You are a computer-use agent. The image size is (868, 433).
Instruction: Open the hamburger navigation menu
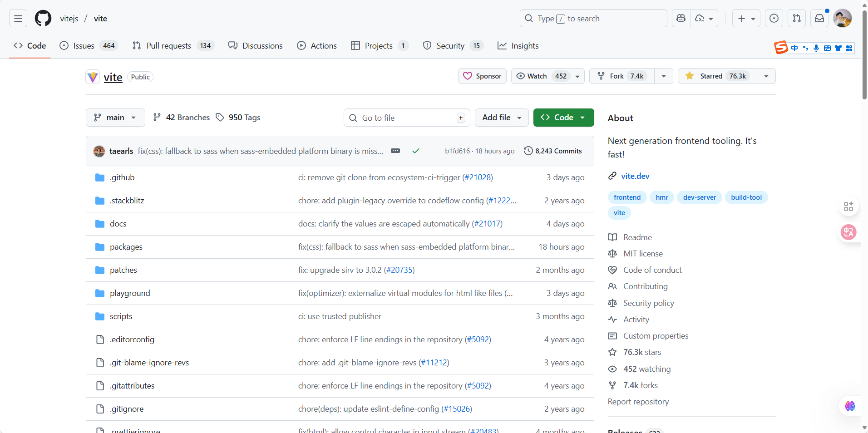pos(18,19)
